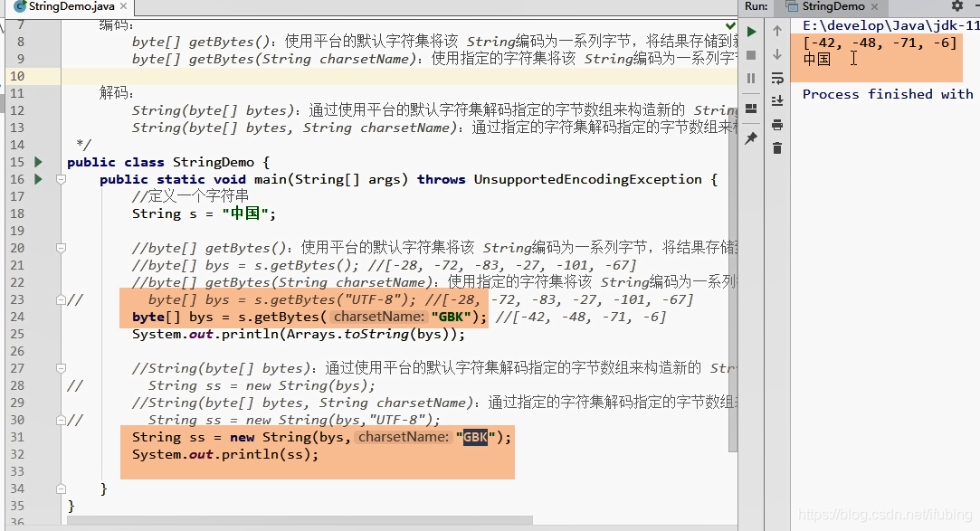This screenshot has height=531, width=980.
Task: Click the empty line 33 in the editor
Action: pos(400,471)
